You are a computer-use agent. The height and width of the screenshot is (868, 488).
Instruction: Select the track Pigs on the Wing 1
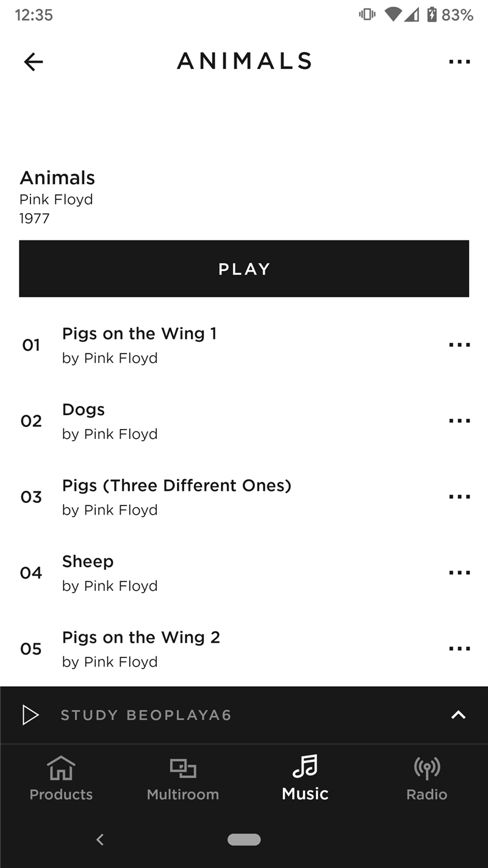(139, 334)
